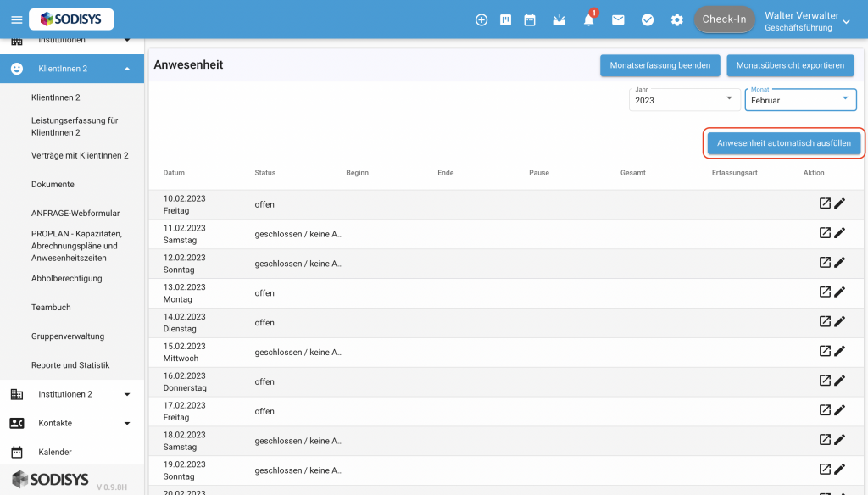Image resolution: width=868 pixels, height=495 pixels.
Task: Click the Erfassungsart column header
Action: tap(735, 173)
